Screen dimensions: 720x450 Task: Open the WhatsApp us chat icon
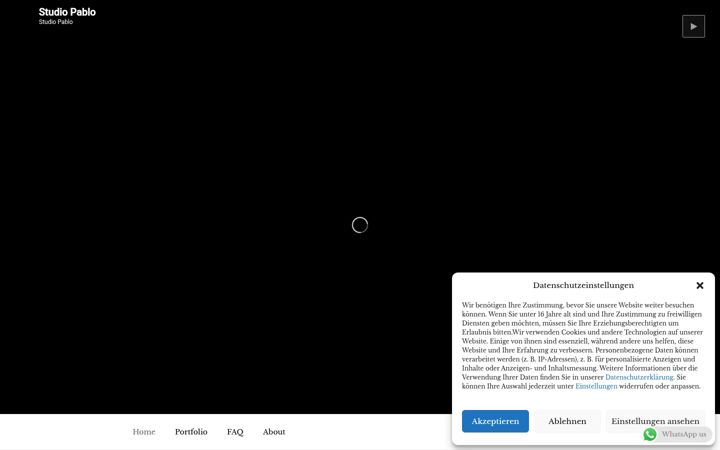coord(650,434)
